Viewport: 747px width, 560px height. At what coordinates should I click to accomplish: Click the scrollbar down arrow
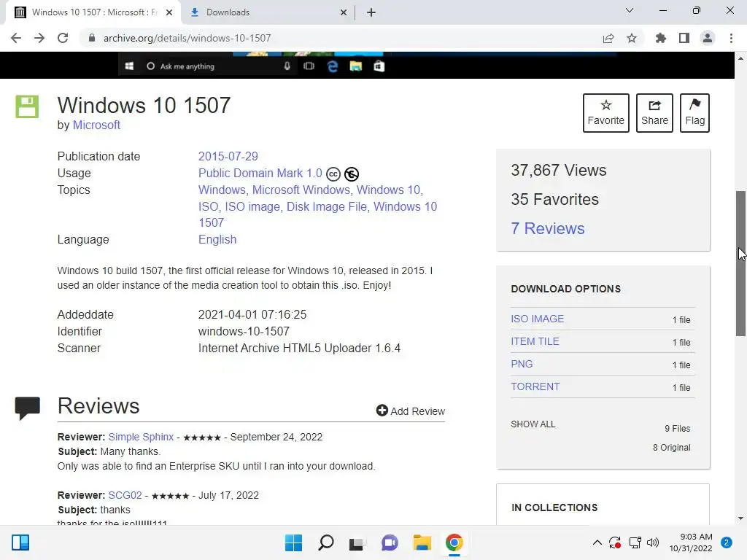[740, 518]
